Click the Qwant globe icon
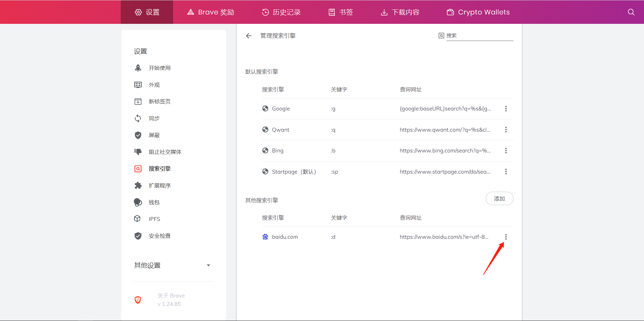Image resolution: width=644 pixels, height=321 pixels. click(265, 130)
